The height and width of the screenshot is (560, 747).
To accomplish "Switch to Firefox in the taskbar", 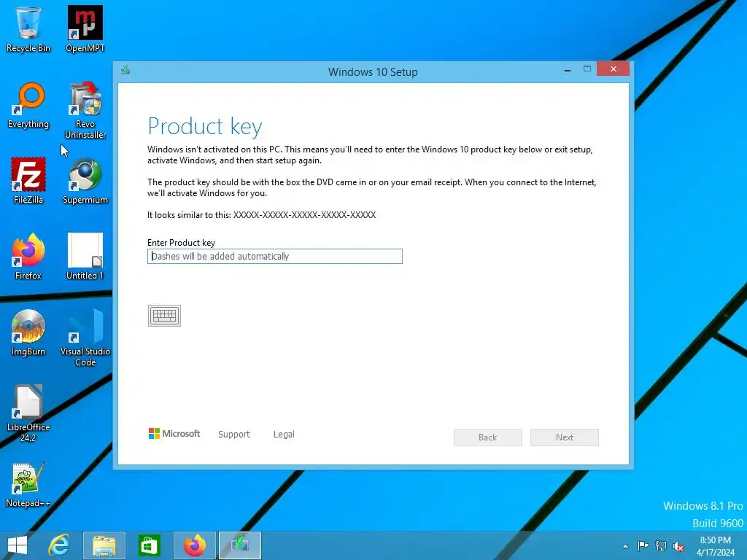I will pyautogui.click(x=195, y=545).
